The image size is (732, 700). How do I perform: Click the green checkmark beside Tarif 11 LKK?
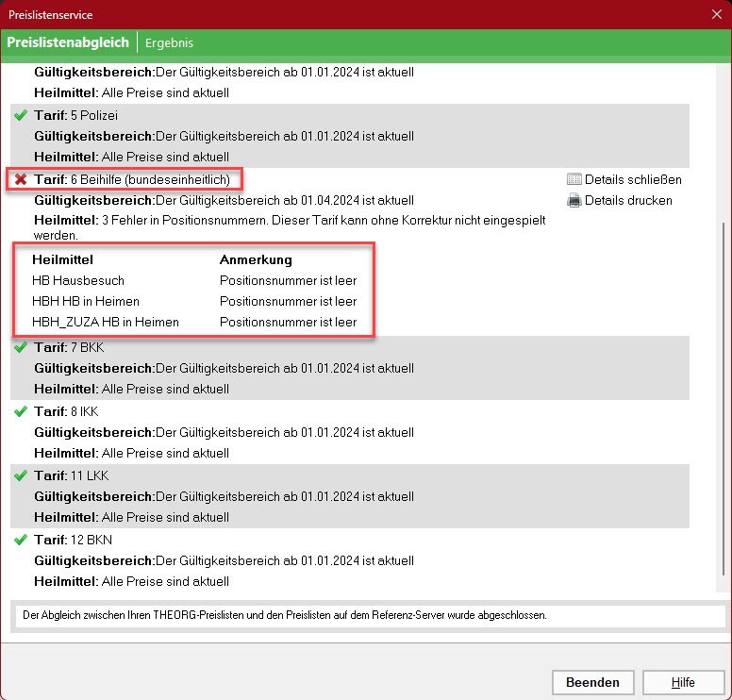click(21, 476)
